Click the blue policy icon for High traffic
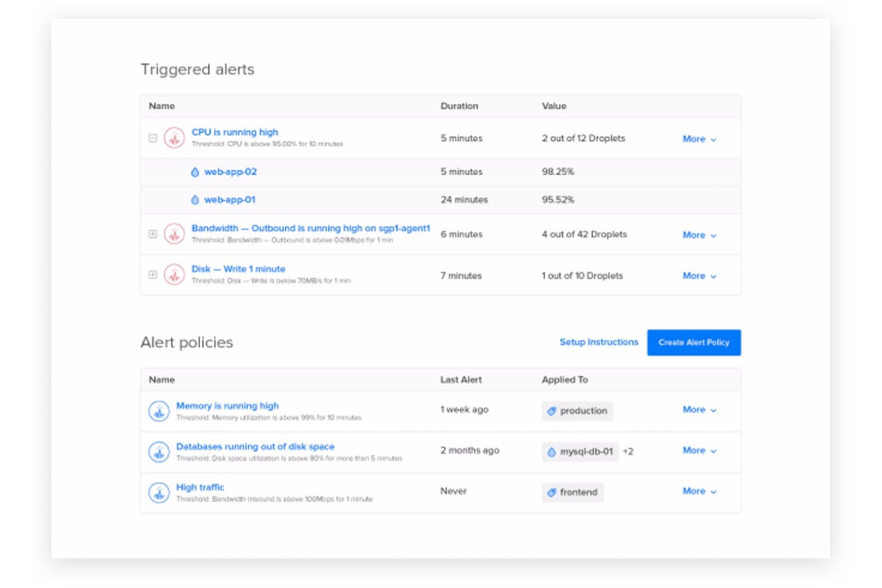Image resolution: width=882 pixels, height=588 pixels. coord(159,493)
